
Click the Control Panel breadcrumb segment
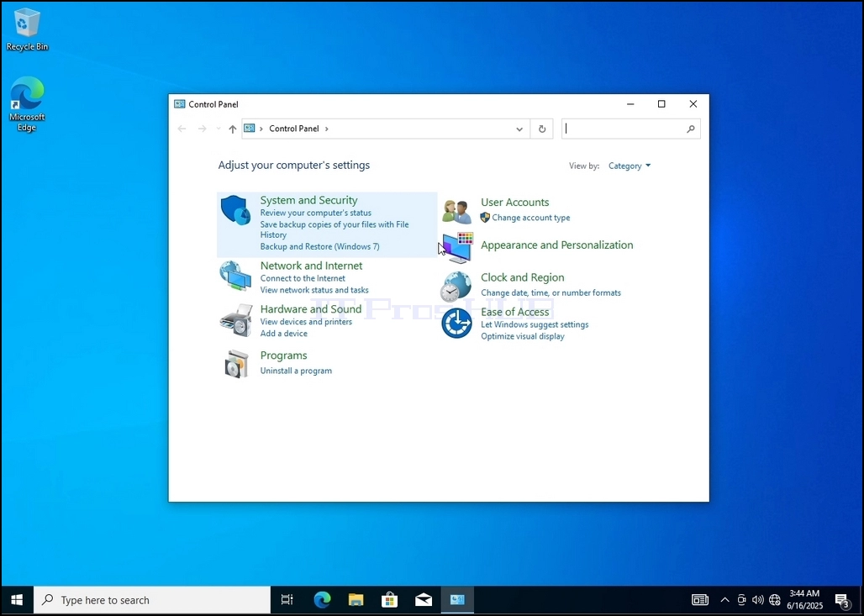(293, 129)
